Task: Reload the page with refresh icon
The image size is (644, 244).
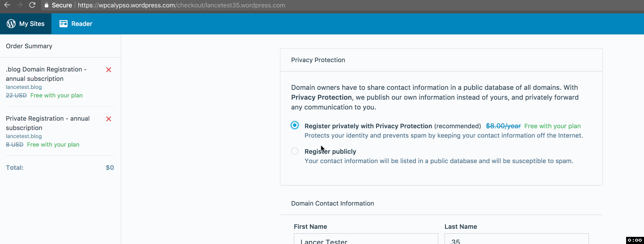Action: click(32, 5)
